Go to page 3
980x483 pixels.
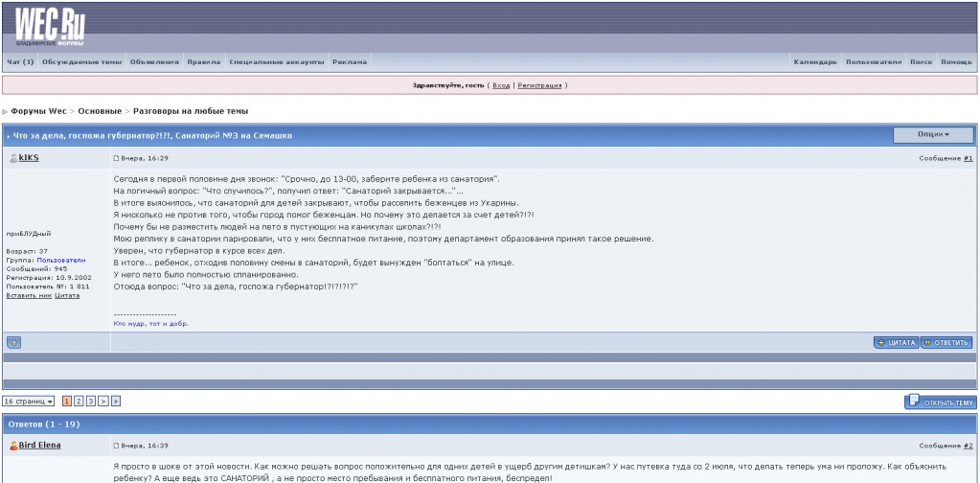pyautogui.click(x=91, y=402)
